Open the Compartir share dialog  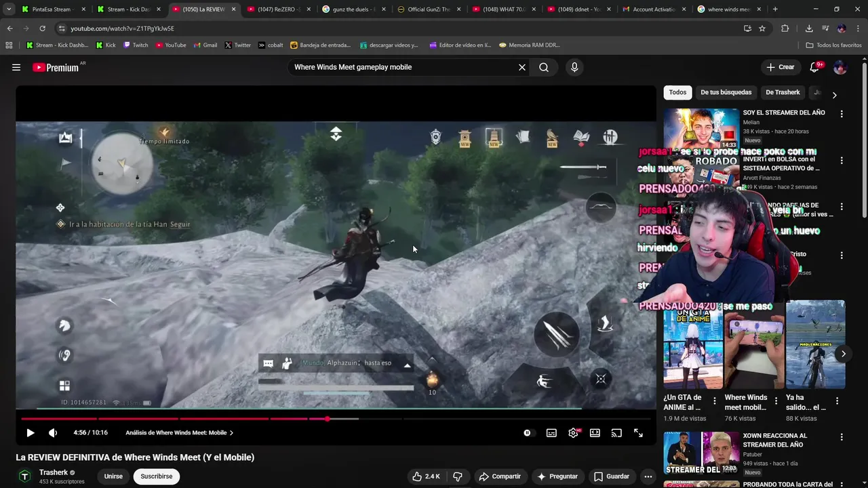pos(500,476)
